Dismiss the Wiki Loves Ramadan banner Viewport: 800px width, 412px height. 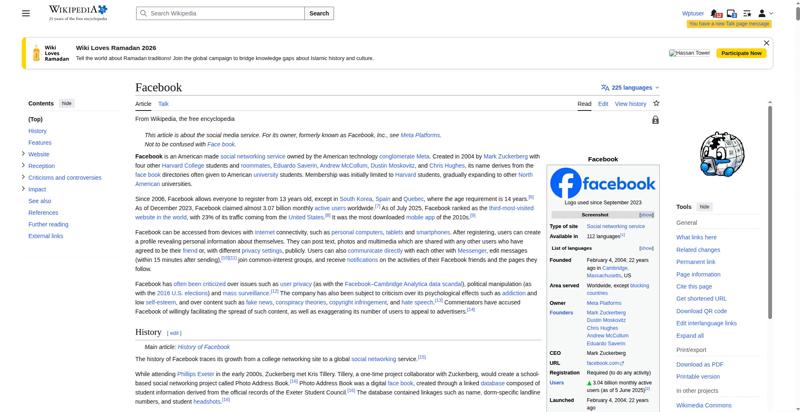pyautogui.click(x=766, y=43)
